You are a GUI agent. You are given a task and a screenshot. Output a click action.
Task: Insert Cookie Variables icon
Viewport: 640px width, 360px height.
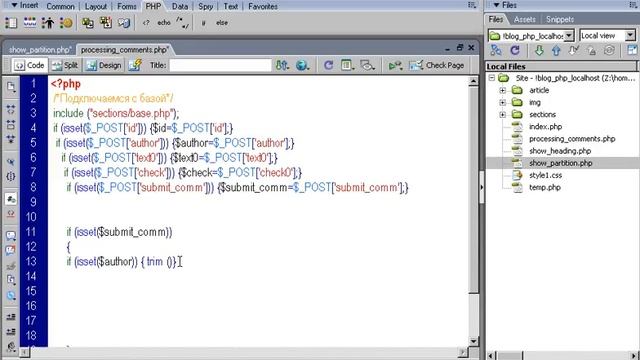66,23
